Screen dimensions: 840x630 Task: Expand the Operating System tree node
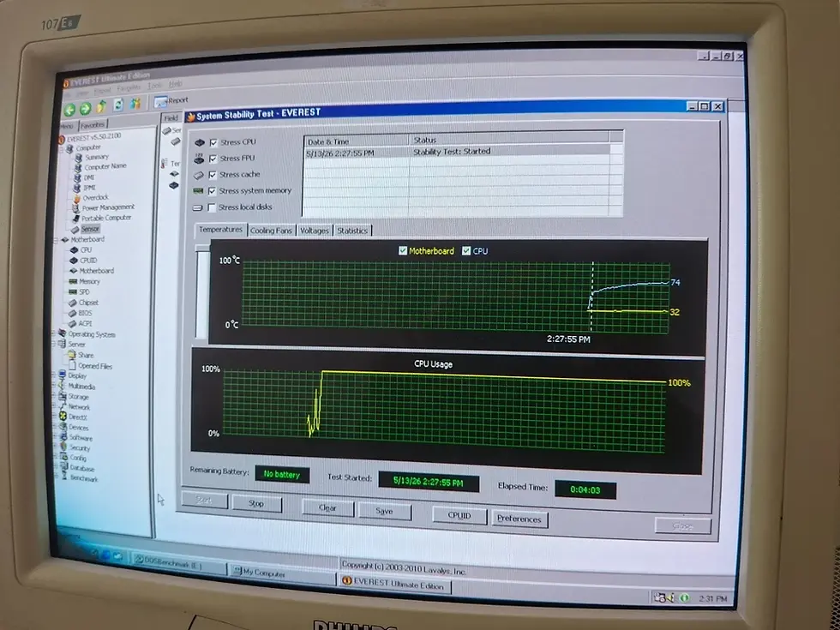pyautogui.click(x=53, y=333)
